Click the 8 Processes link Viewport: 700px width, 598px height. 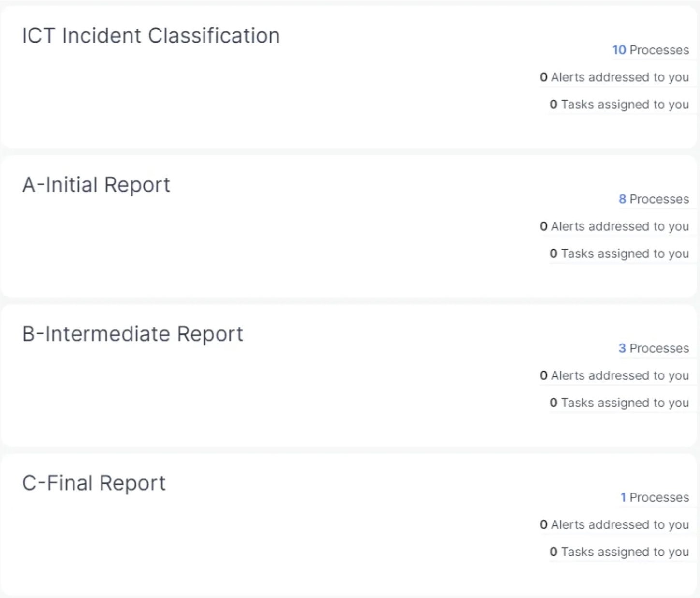coord(653,199)
